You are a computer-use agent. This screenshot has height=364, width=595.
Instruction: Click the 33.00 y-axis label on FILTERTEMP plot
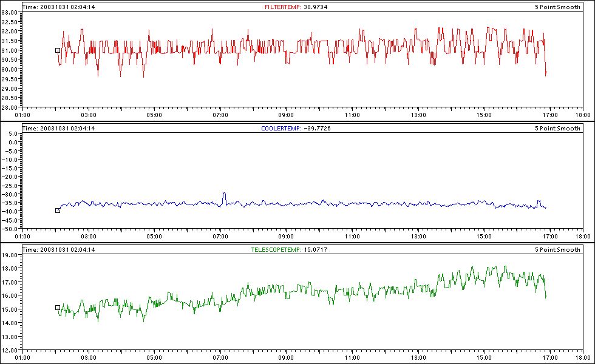click(10, 12)
